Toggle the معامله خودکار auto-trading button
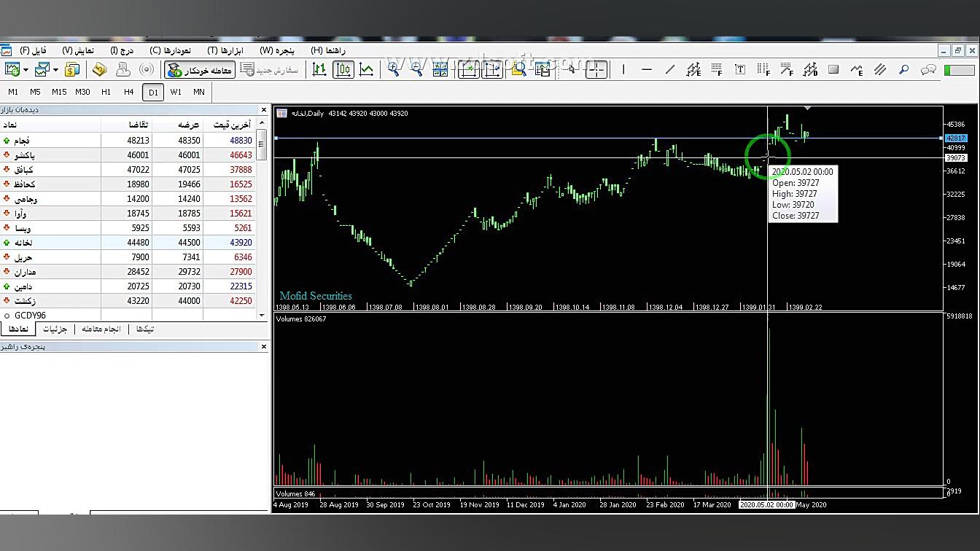Image resolution: width=980 pixels, height=551 pixels. pos(199,70)
